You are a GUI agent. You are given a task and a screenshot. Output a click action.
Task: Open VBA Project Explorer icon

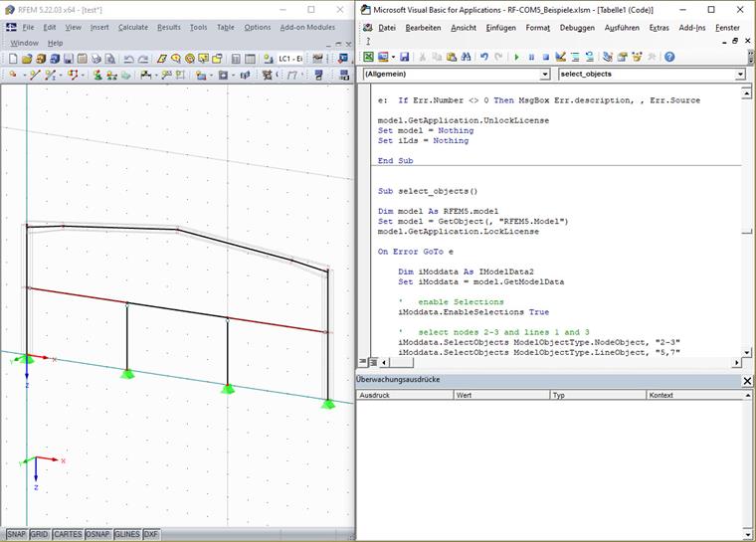pos(608,57)
